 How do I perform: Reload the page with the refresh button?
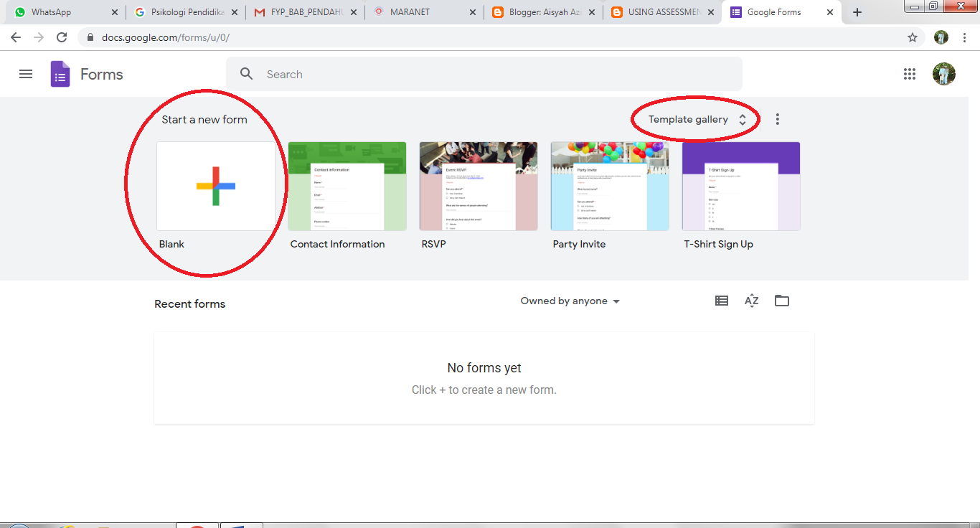pyautogui.click(x=62, y=37)
